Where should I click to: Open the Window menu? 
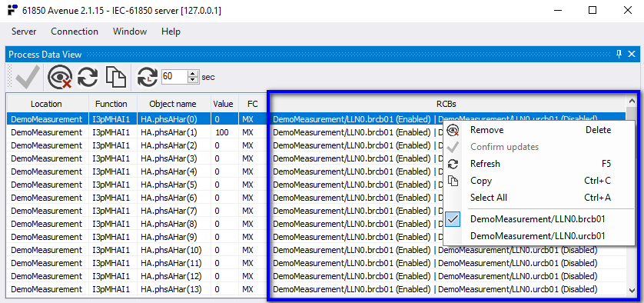pyautogui.click(x=130, y=32)
